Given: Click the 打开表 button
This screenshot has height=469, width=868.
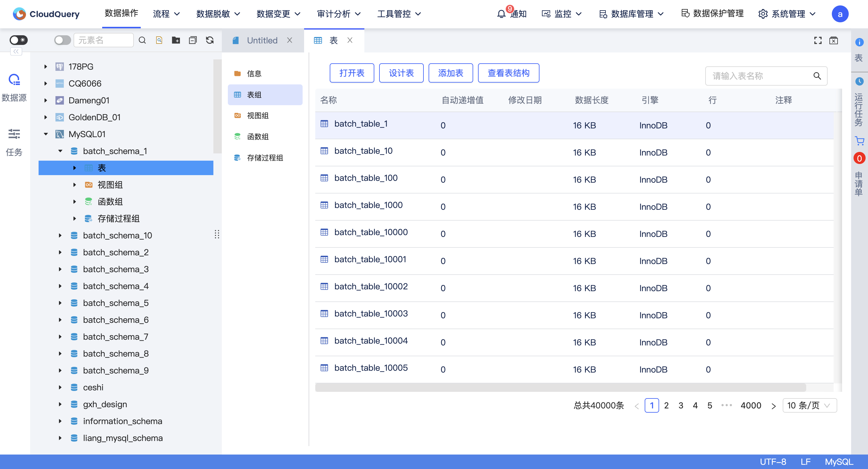Looking at the screenshot, I should [352, 73].
